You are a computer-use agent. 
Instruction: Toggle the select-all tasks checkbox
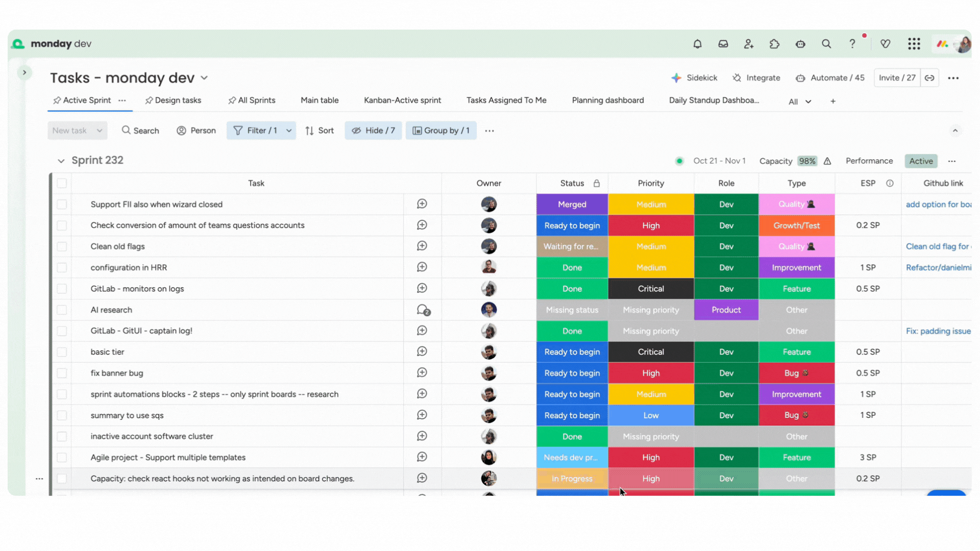pyautogui.click(x=62, y=183)
